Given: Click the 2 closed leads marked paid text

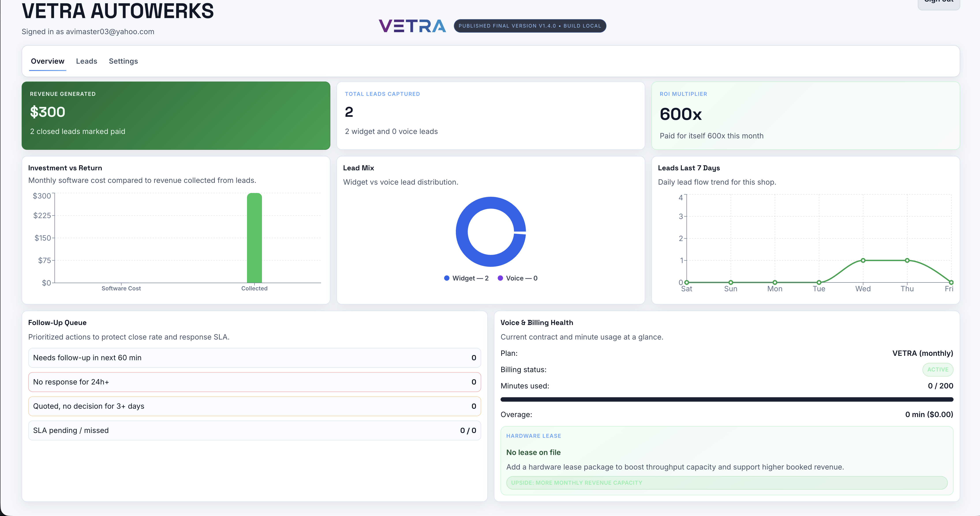Looking at the screenshot, I should tap(78, 132).
